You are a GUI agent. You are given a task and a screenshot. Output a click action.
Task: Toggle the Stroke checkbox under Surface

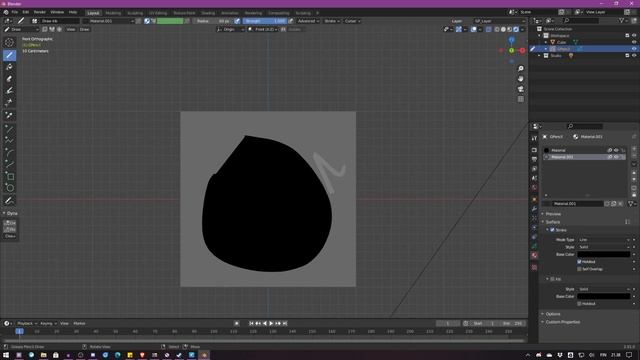(552, 230)
